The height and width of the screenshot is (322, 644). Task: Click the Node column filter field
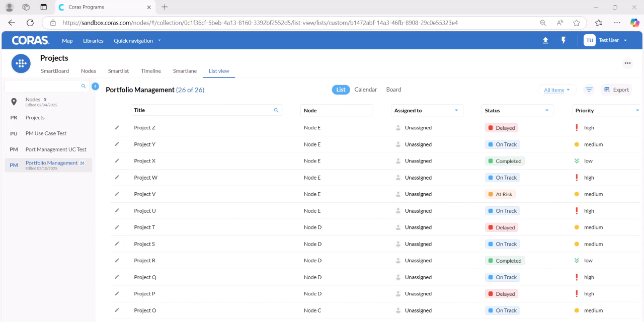pos(337,110)
